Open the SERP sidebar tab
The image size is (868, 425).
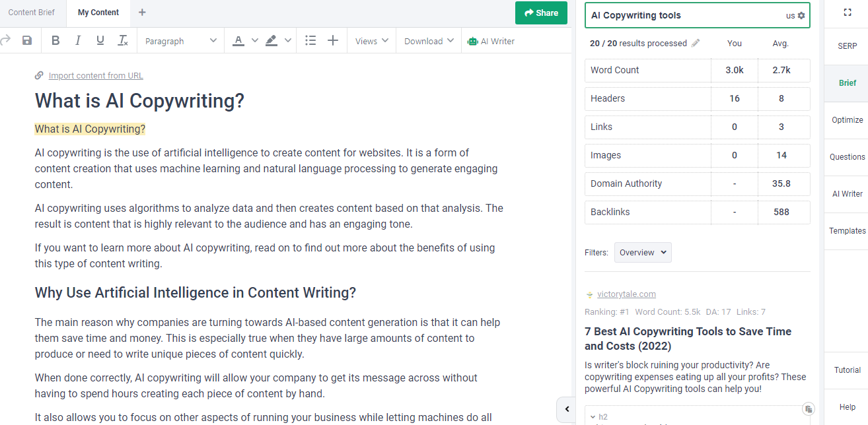pyautogui.click(x=848, y=46)
